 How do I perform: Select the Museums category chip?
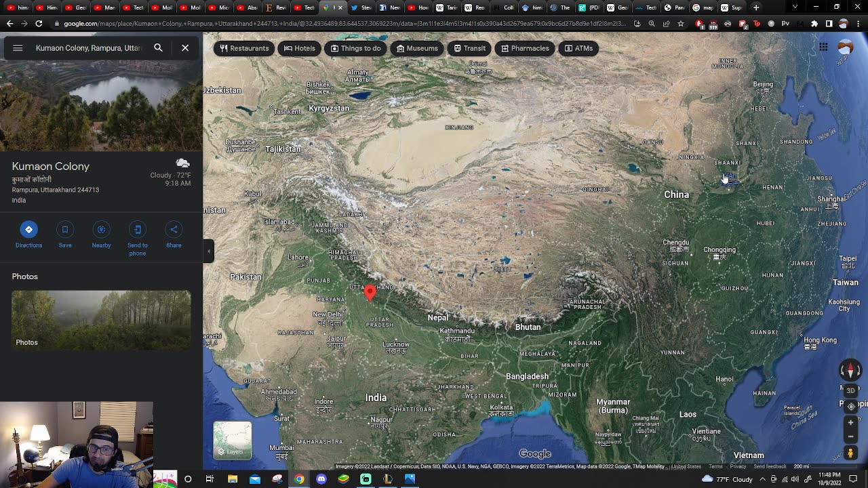(x=417, y=48)
